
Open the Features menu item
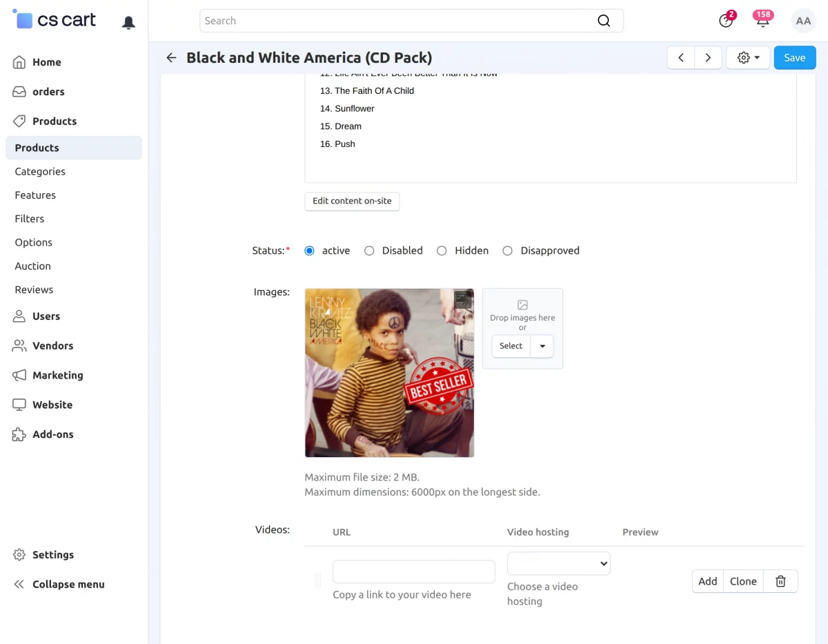35,195
